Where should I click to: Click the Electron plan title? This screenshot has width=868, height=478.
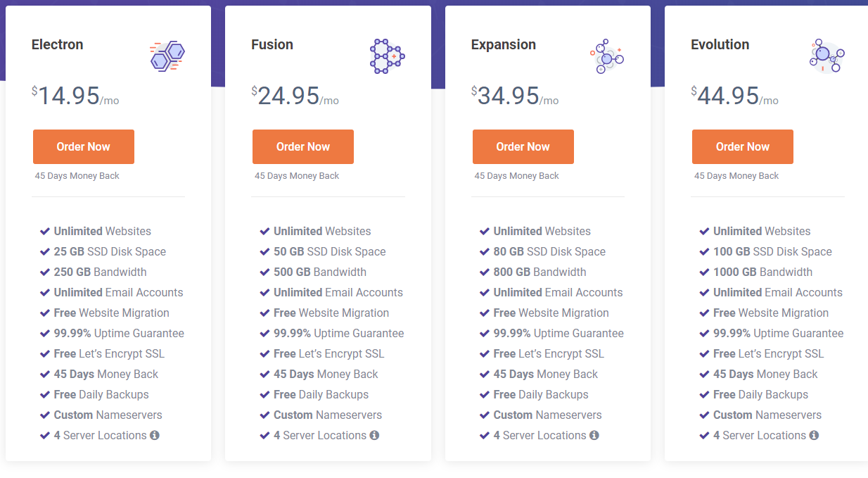pos(58,44)
